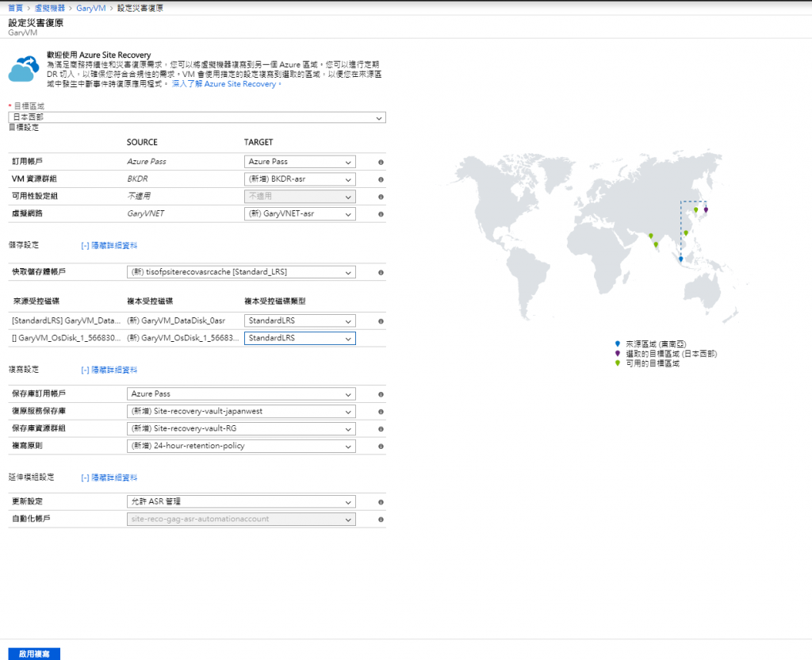Viewport: 812px width, 660px height.
Task: Click the SOURCE column header
Action: [x=142, y=142]
